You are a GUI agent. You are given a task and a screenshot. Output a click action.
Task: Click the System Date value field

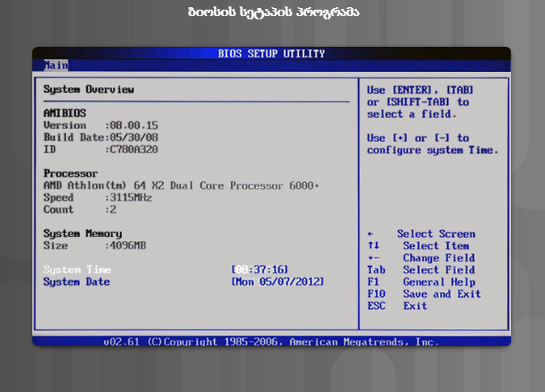pos(277,281)
